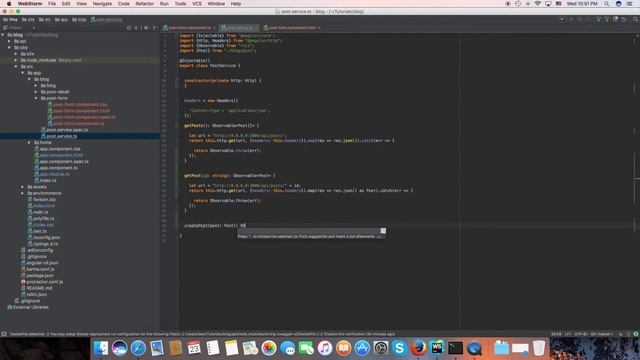Click post.service.ts breadcrumb in navigation bar
Screen dimensions: 640x360
[107, 19]
